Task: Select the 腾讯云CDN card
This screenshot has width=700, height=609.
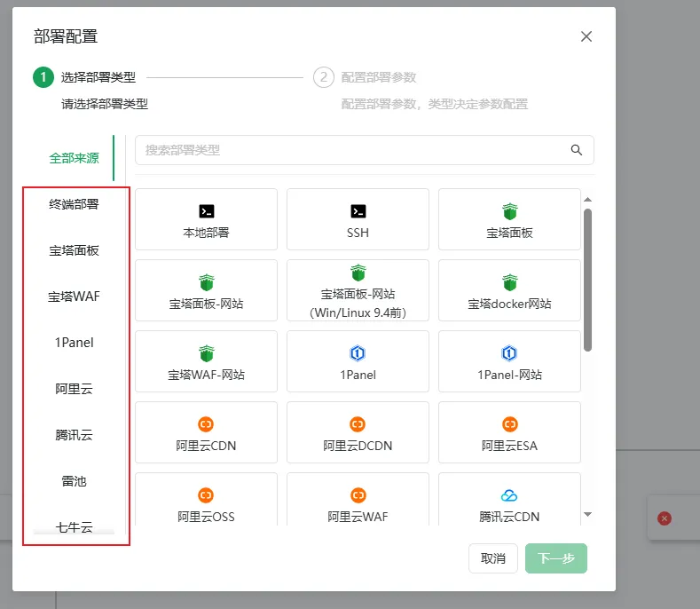Action: pyautogui.click(x=509, y=499)
